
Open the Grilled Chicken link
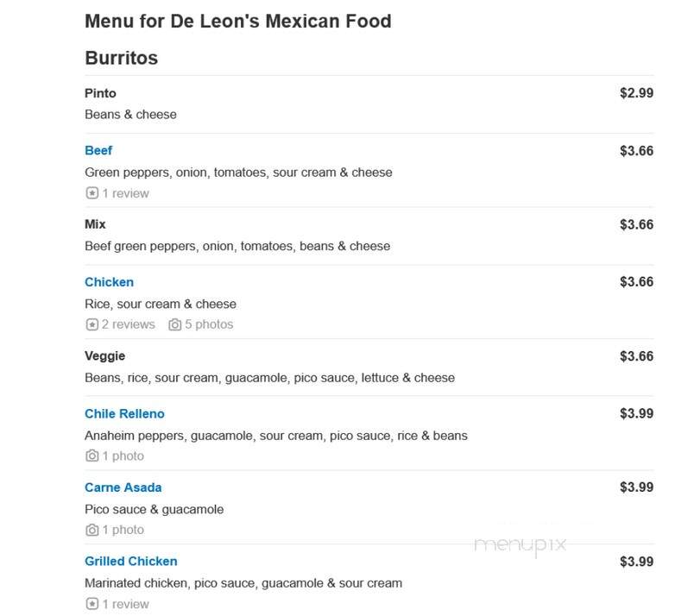tap(131, 562)
